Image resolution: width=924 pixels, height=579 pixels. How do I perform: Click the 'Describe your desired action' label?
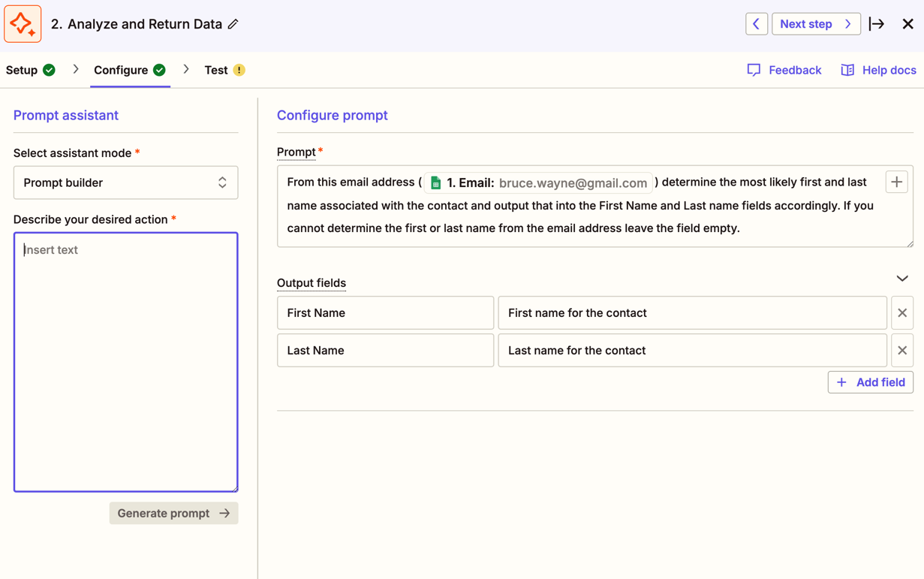91,219
